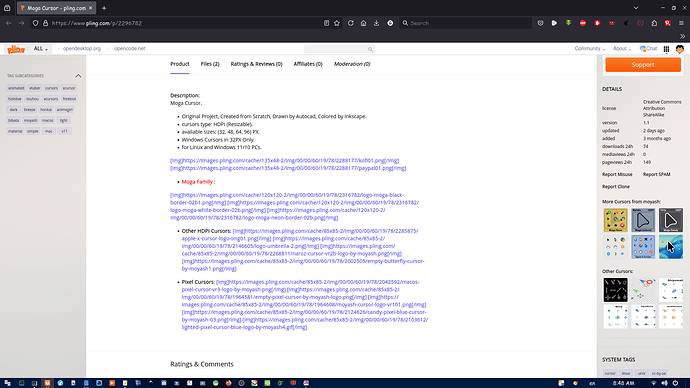
Task: Switch to the Files (2) tab
Action: (x=210, y=64)
